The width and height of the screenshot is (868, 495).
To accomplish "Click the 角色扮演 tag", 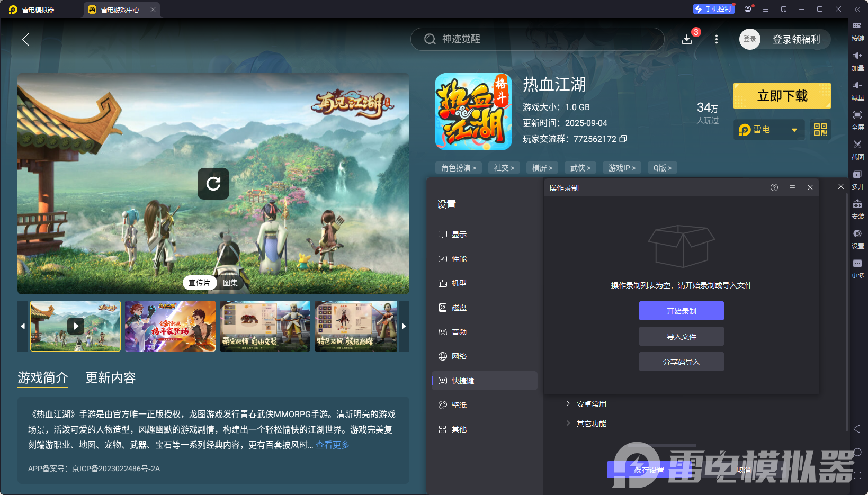I will click(x=459, y=168).
